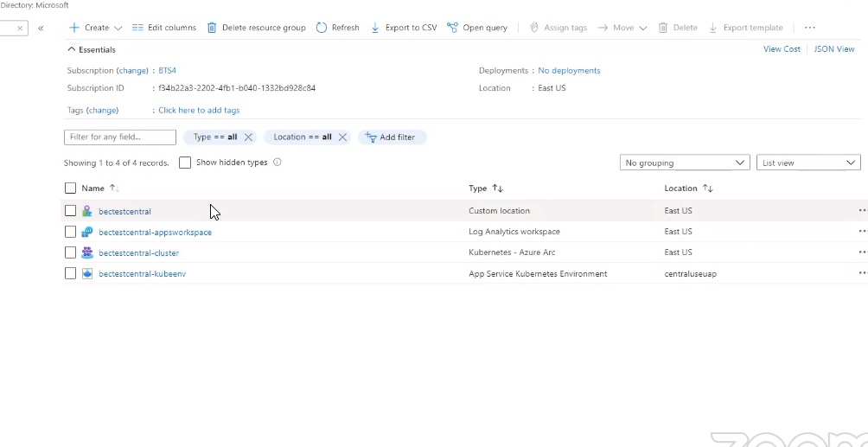Collapse the left pane with double chevron
The image size is (868, 447).
(41, 28)
